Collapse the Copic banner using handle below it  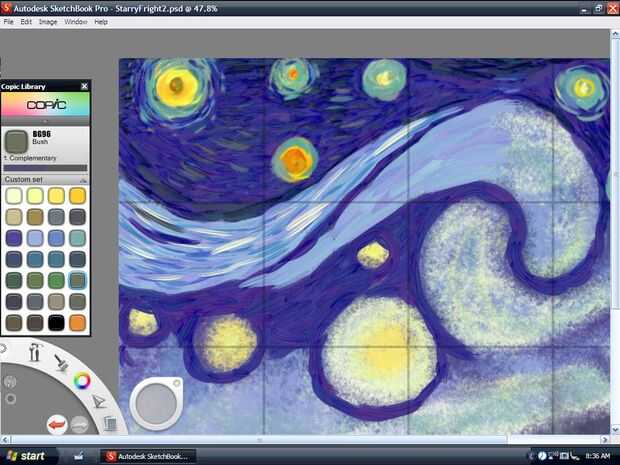tap(46, 121)
